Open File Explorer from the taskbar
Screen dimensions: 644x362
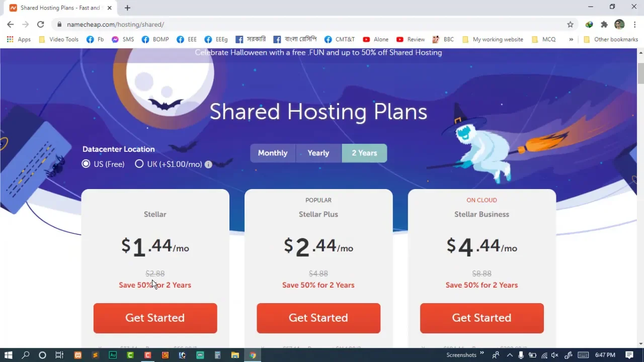(235, 355)
